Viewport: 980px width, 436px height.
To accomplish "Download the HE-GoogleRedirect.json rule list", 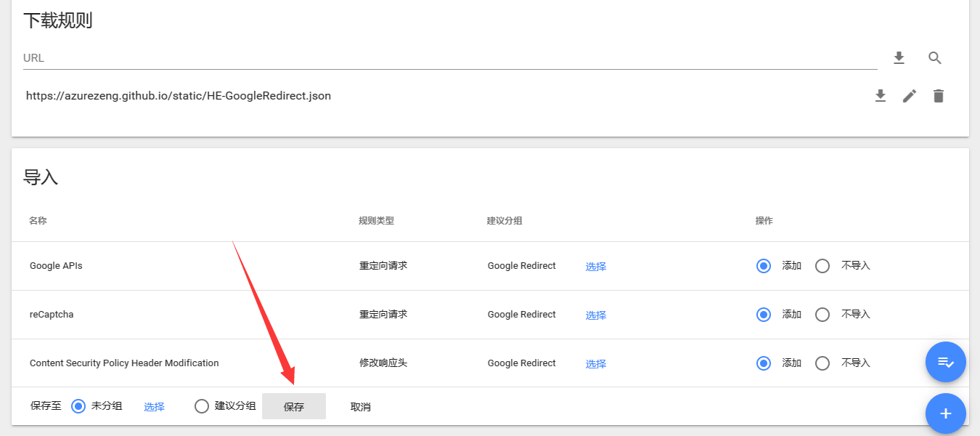I will (x=881, y=96).
